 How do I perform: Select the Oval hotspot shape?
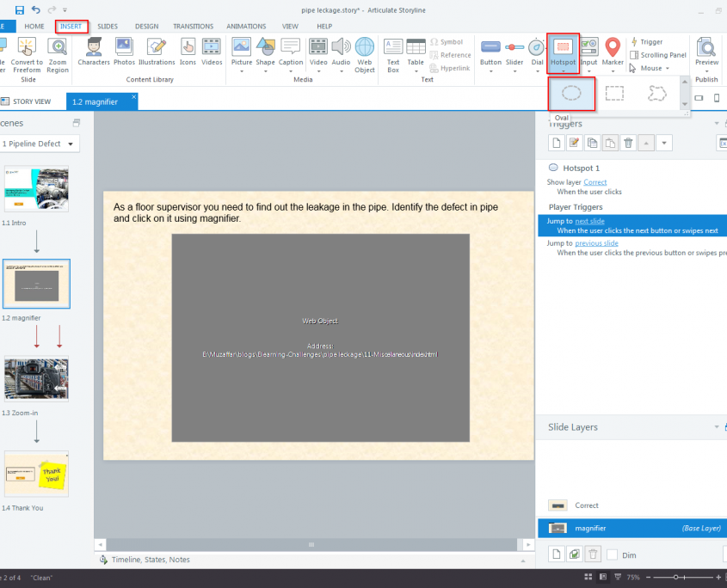(572, 93)
